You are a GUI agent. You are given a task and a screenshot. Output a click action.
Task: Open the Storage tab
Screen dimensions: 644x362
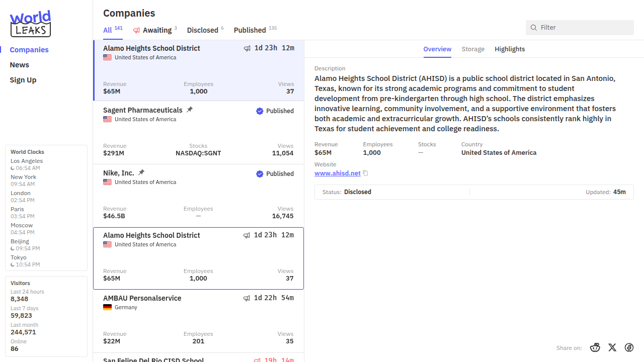473,49
